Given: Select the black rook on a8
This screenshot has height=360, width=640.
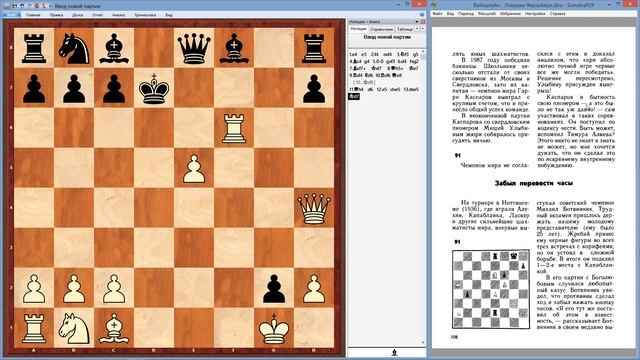Looking at the screenshot, I should pos(34,48).
